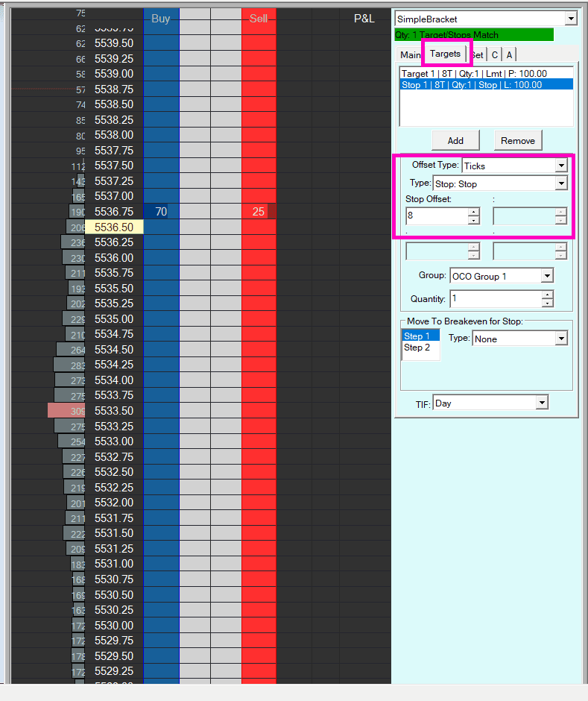Screen dimensions: 588x701
Task: Open the breakeven Type dropdown set to None
Action: coord(561,339)
